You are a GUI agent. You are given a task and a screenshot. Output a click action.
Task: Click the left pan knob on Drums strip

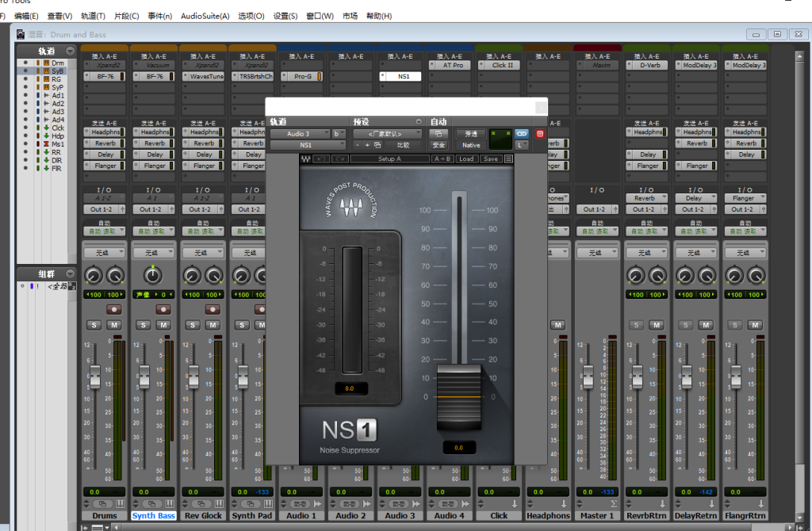coord(94,275)
